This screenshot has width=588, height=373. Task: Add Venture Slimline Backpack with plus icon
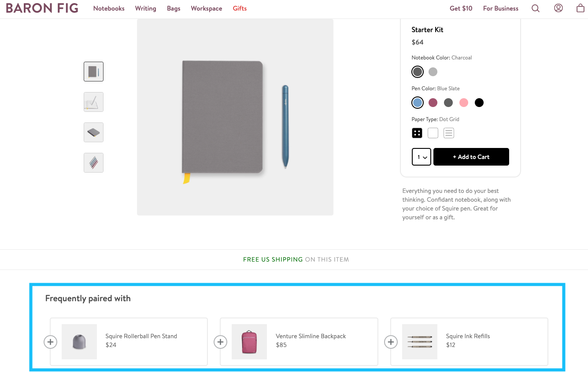click(220, 342)
